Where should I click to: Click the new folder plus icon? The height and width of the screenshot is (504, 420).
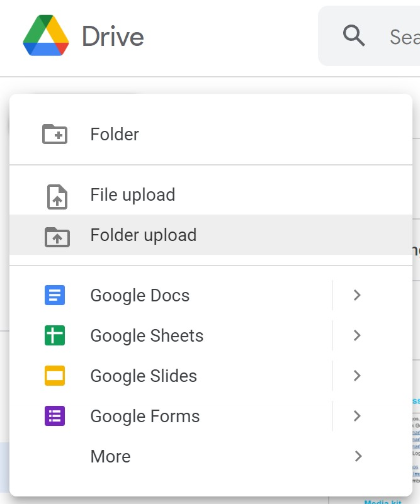[x=55, y=134]
